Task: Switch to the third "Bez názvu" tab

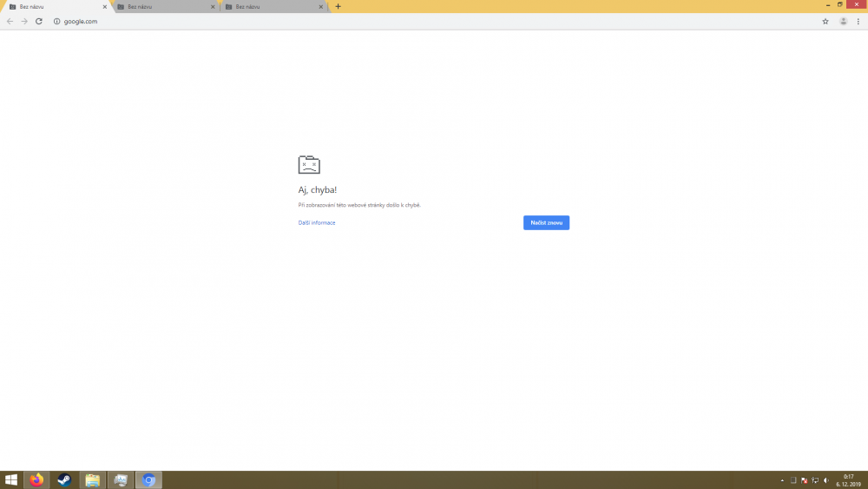Action: point(269,7)
